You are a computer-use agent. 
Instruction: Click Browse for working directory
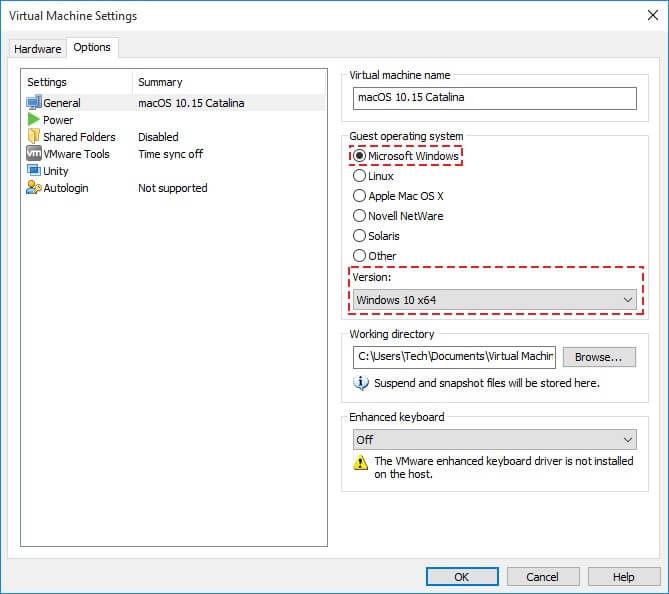point(599,357)
